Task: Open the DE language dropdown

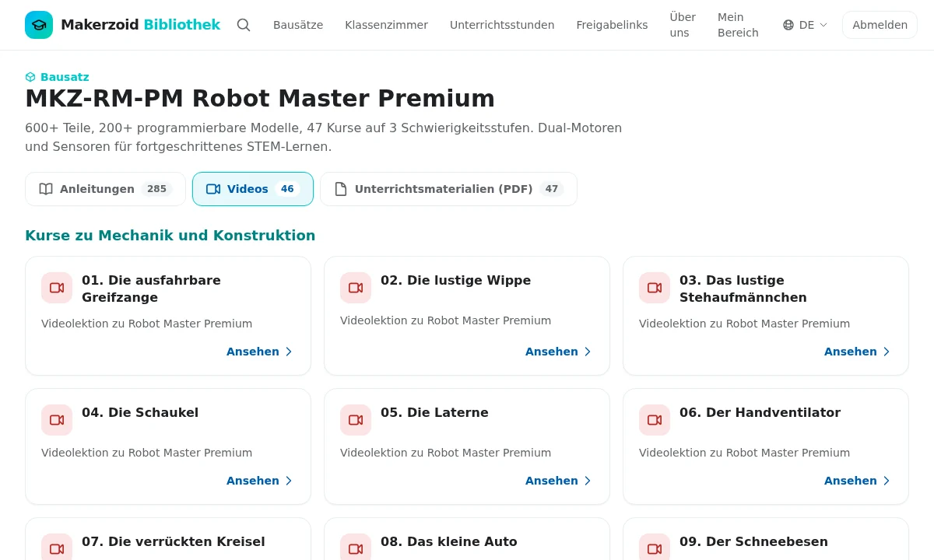Action: tap(806, 25)
